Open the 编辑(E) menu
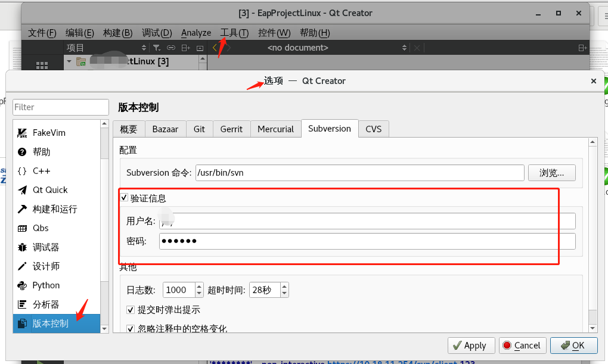Image resolution: width=608 pixels, height=364 pixels. click(79, 33)
